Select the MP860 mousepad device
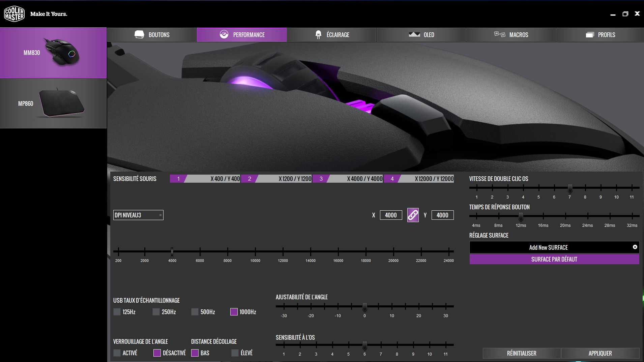The width and height of the screenshot is (644, 362). tap(53, 103)
